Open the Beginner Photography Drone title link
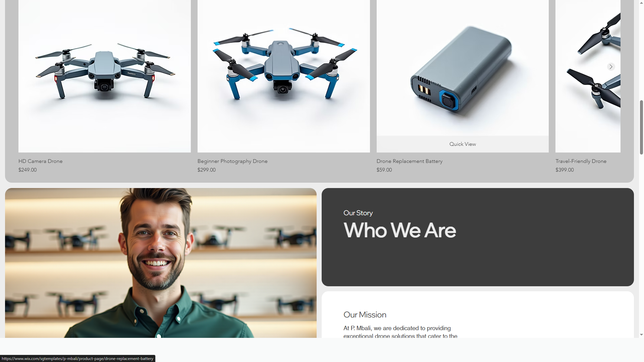 click(232, 161)
